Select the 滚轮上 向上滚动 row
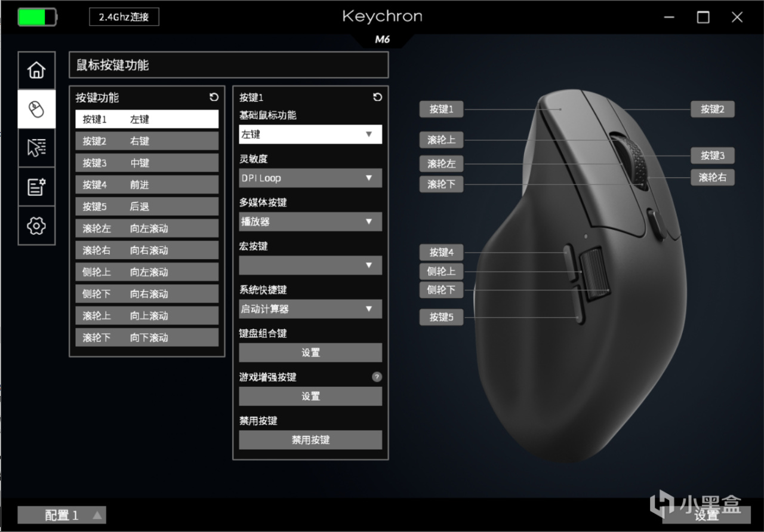The height and width of the screenshot is (532, 764). (x=147, y=316)
